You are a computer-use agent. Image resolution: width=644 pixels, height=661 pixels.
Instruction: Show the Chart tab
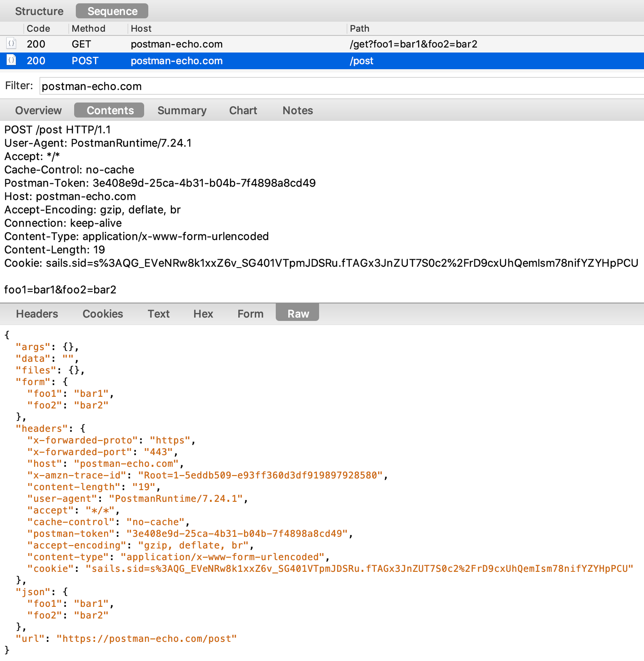click(243, 110)
